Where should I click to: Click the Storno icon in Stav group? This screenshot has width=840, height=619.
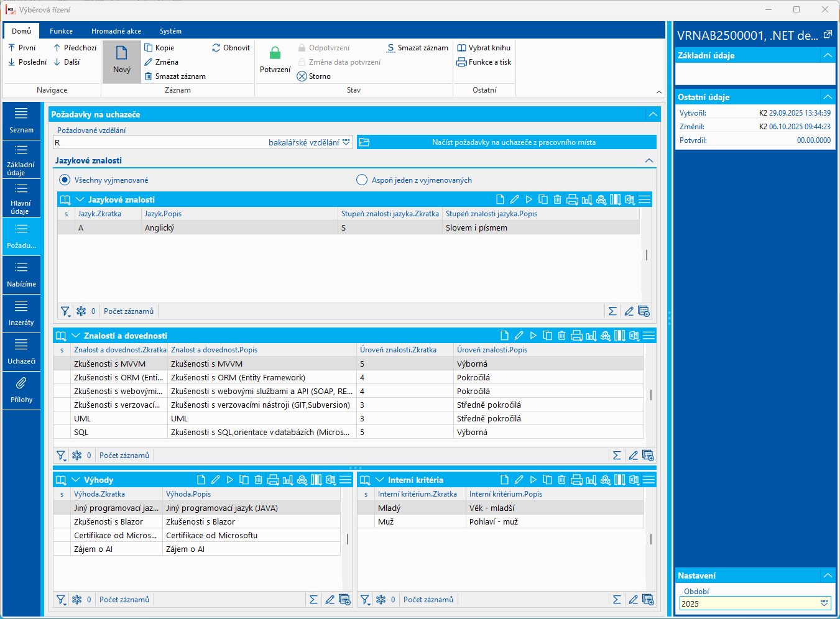point(302,76)
